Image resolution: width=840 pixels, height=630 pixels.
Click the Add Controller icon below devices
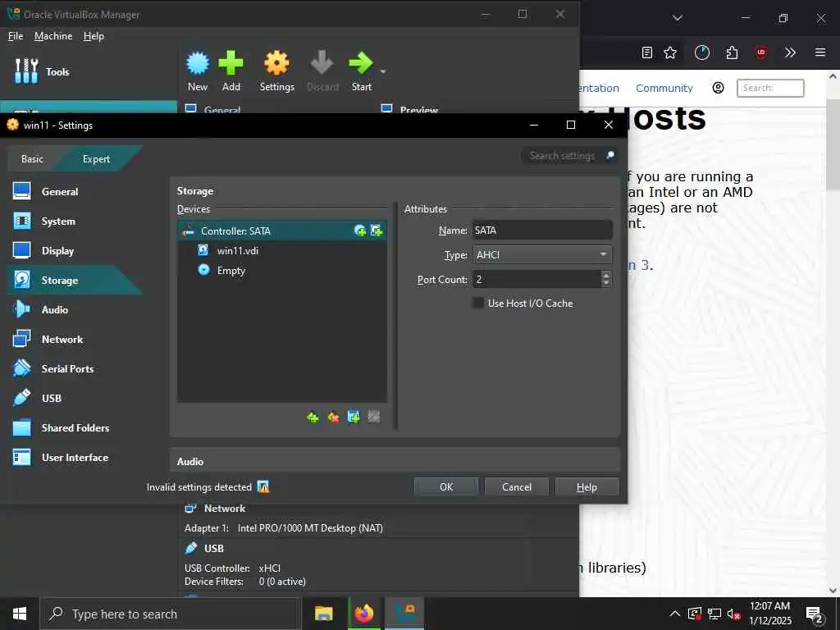[313, 418]
